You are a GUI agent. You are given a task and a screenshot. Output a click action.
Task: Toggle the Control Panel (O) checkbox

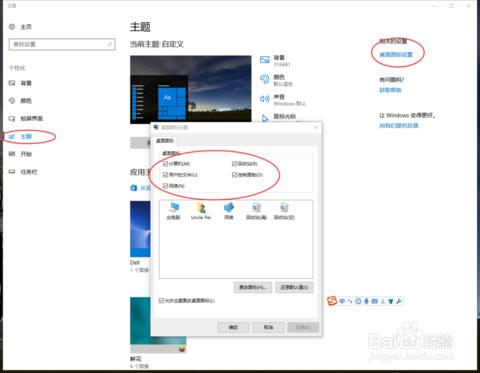click(x=234, y=175)
